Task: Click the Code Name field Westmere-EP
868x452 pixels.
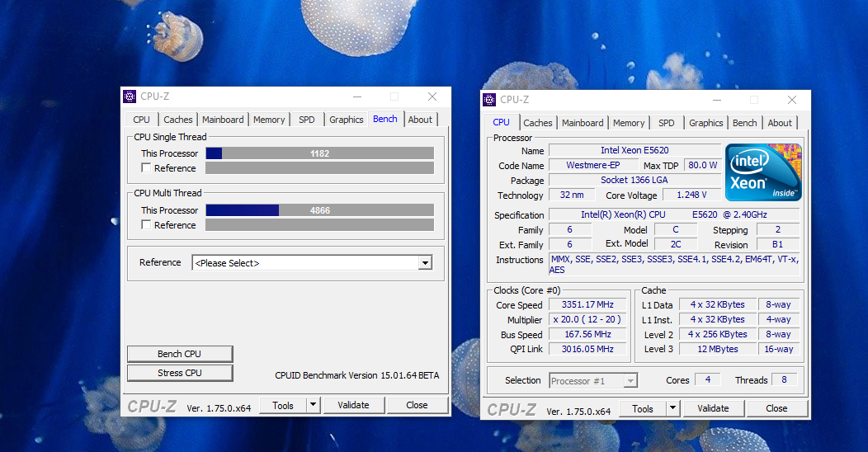Action: click(593, 165)
